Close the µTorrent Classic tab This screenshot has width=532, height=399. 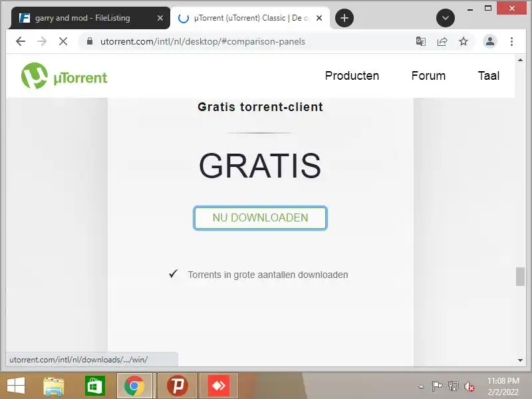pos(319,18)
